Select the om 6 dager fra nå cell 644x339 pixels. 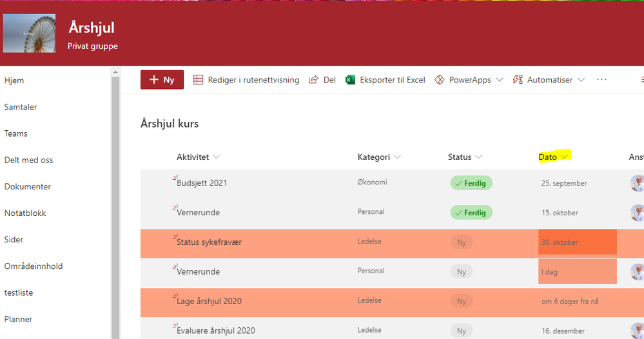coord(570,302)
